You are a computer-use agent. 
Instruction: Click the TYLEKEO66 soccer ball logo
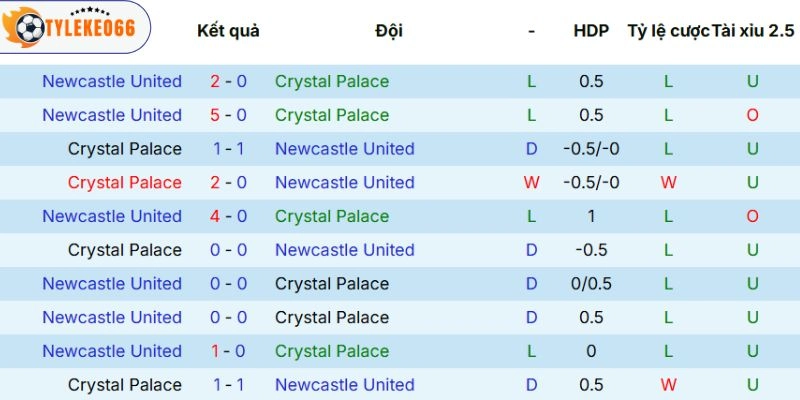coord(30,29)
